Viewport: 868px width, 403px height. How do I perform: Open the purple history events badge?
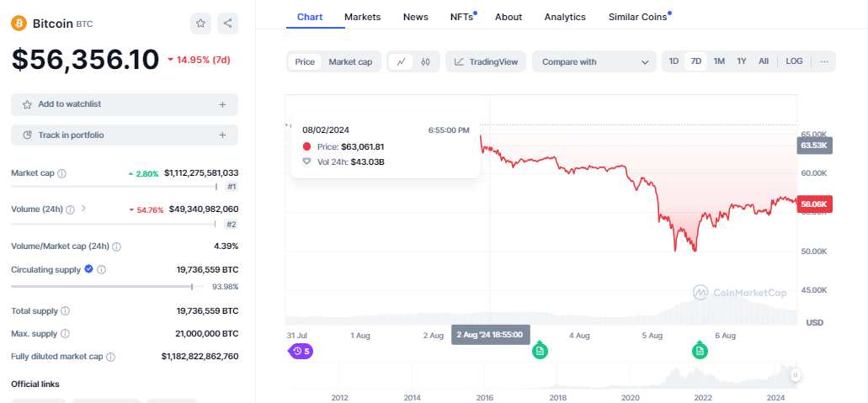[301, 350]
